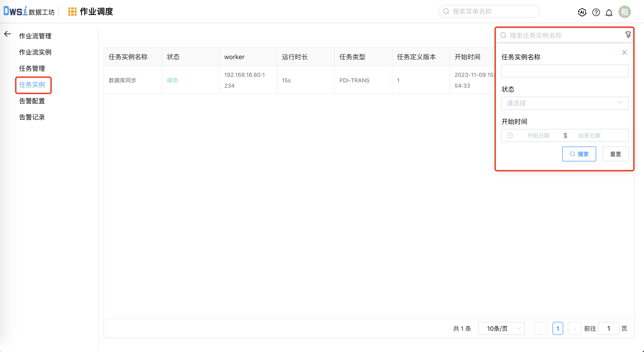644x352 pixels.
Task: Open the notification bell
Action: pyautogui.click(x=609, y=12)
